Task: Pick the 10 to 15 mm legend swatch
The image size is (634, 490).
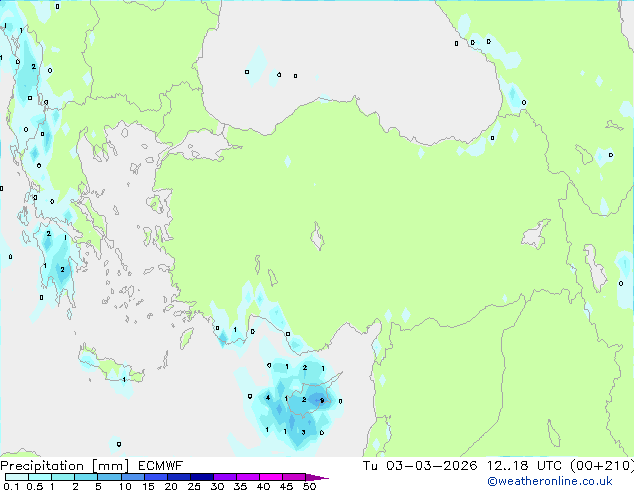Action: point(133,477)
